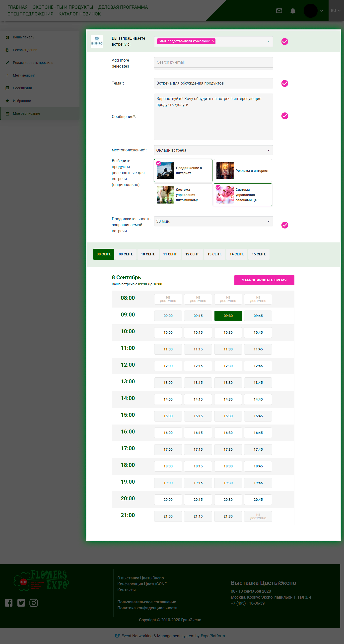Switch to the 12 СЕНТ. date tab
This screenshot has height=644, width=344.
(x=192, y=254)
